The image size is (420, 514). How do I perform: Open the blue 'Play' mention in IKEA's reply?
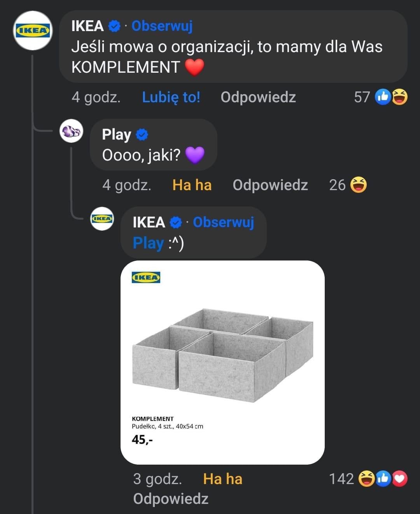148,243
